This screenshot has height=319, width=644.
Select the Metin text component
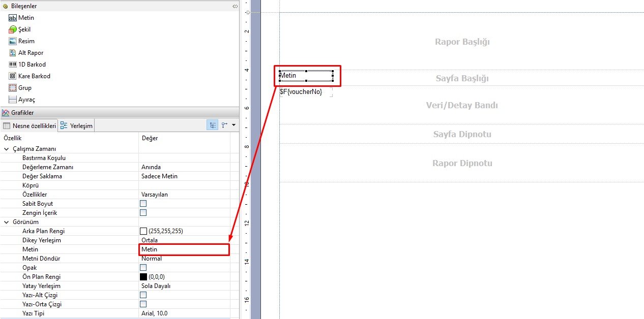tap(25, 18)
